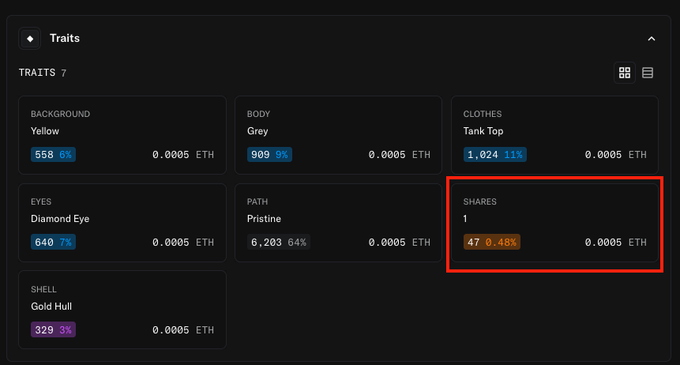Click the Gold Hull trait value
The height and width of the screenshot is (365, 680).
[51, 306]
